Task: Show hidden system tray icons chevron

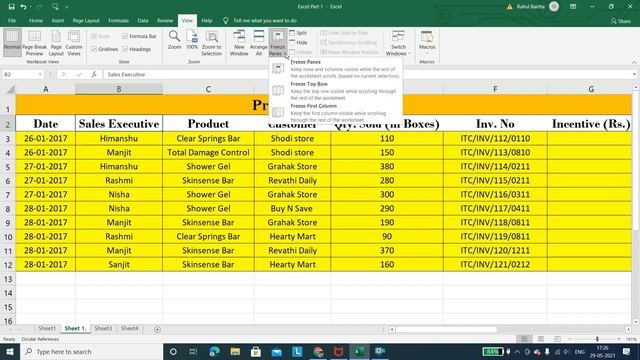Action: click(517, 351)
